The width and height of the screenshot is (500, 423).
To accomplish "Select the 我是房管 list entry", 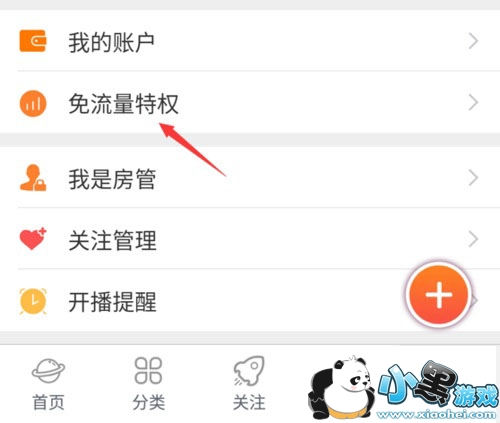I will click(250, 178).
